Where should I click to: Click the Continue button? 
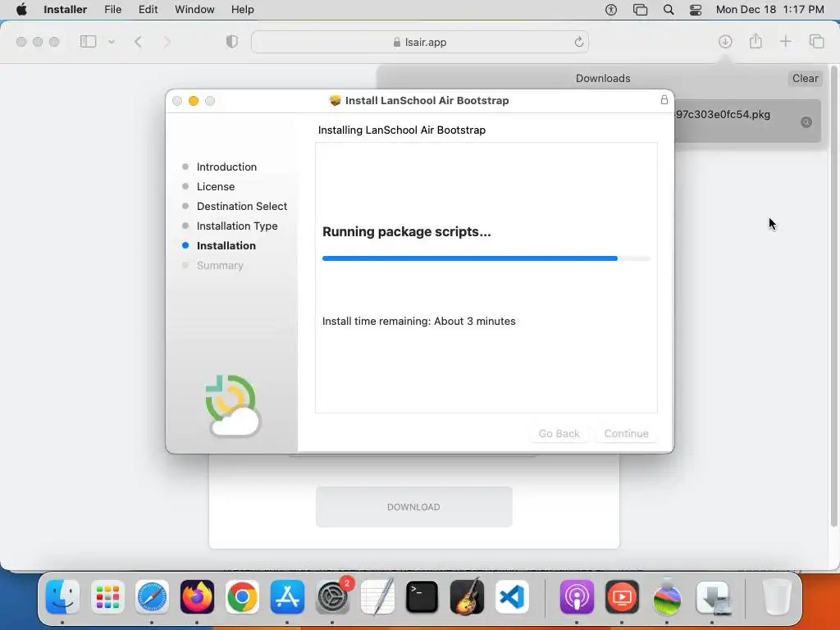coord(626,433)
